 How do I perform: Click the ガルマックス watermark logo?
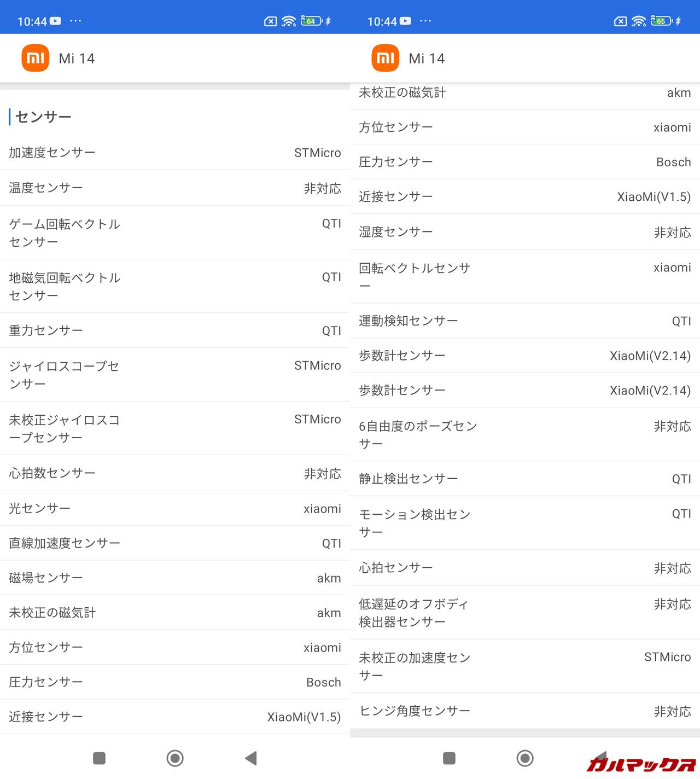pyautogui.click(x=640, y=764)
